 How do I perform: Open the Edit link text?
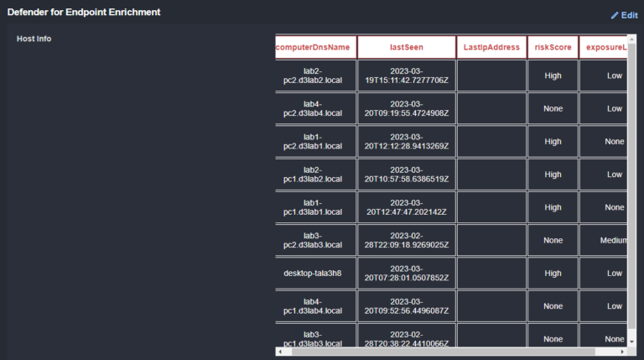[x=629, y=15]
